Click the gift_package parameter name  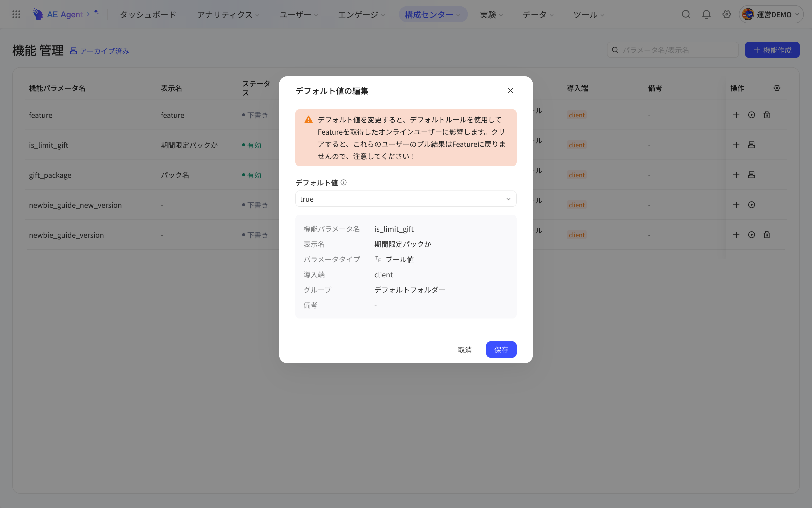[50, 175]
